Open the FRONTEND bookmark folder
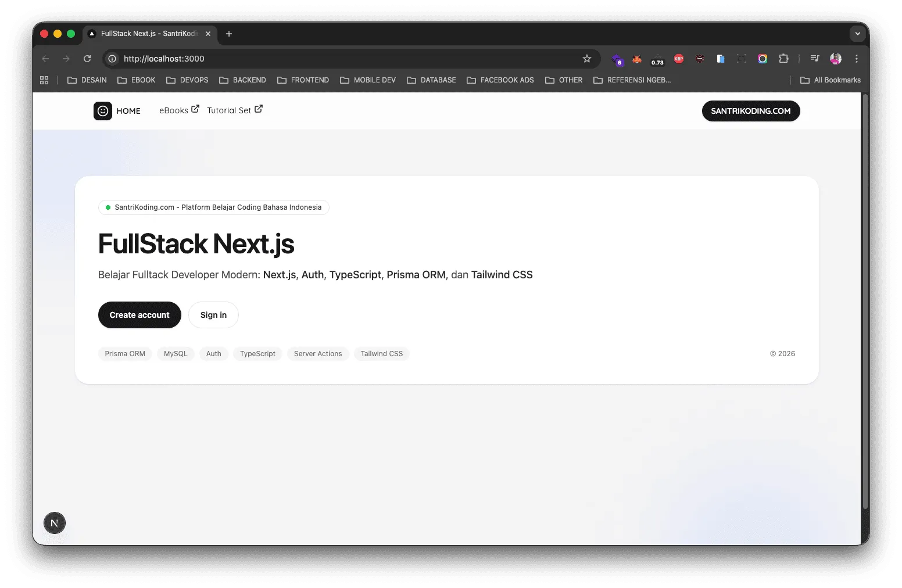902x588 pixels. click(303, 80)
